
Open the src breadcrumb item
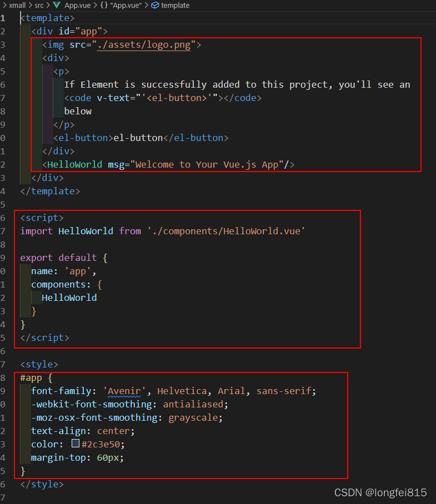tap(39, 5)
